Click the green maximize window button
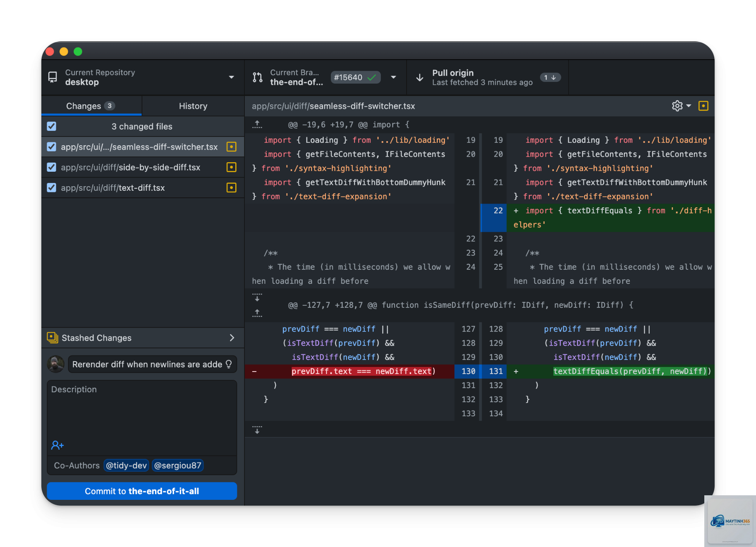This screenshot has width=756, height=547. pyautogui.click(x=78, y=51)
